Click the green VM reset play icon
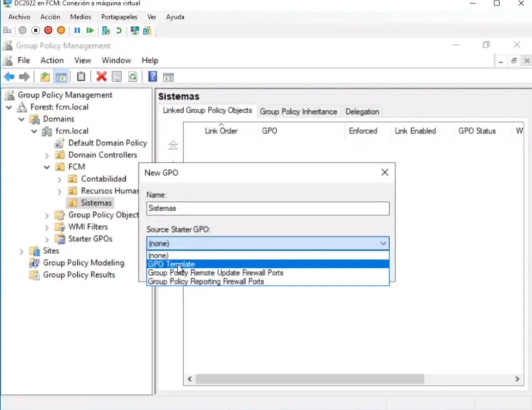 point(90,30)
